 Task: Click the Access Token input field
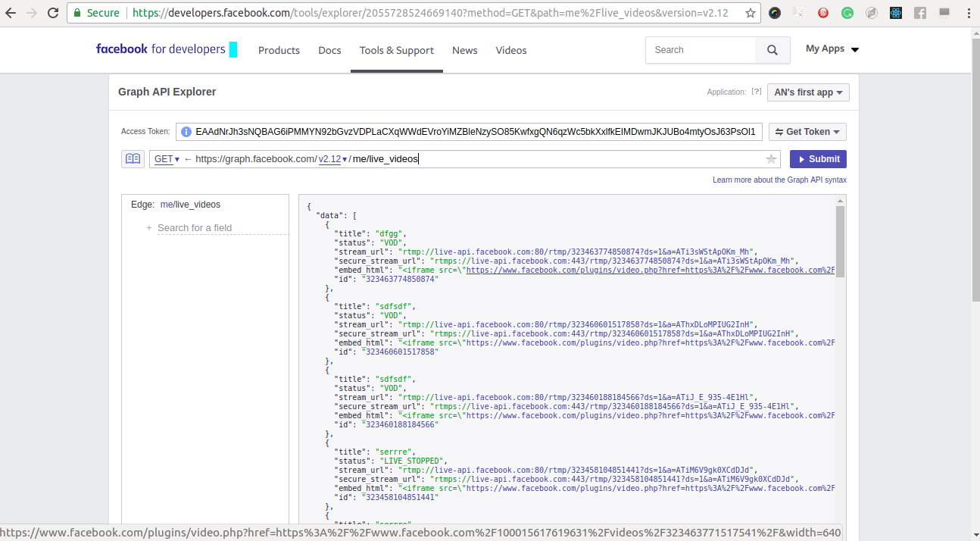coord(470,132)
